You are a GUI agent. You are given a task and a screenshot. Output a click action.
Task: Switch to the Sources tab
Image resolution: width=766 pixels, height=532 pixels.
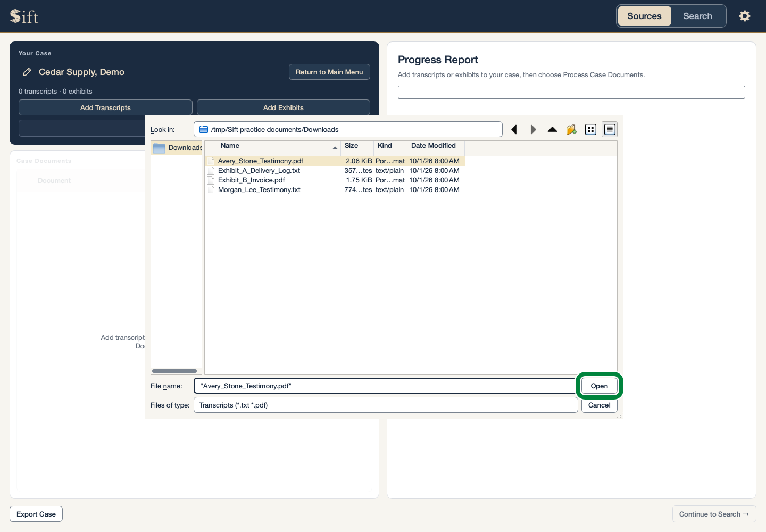[644, 16]
